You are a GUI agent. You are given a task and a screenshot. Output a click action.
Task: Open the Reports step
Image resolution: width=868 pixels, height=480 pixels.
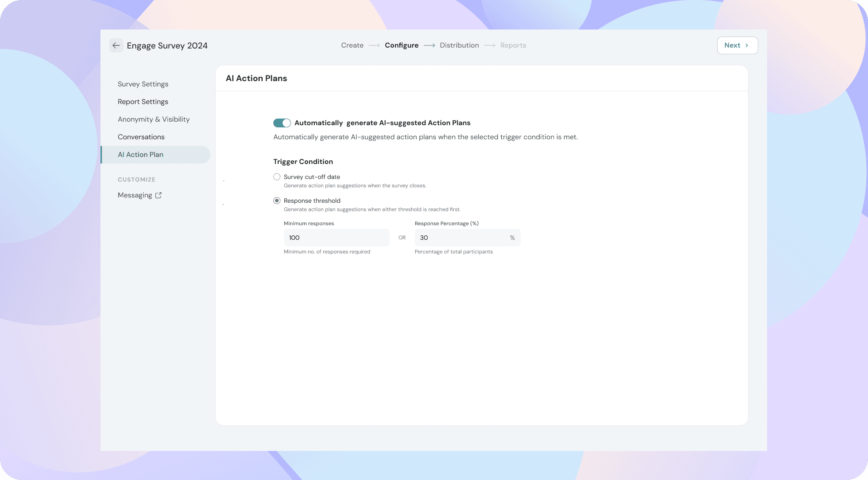(x=513, y=45)
